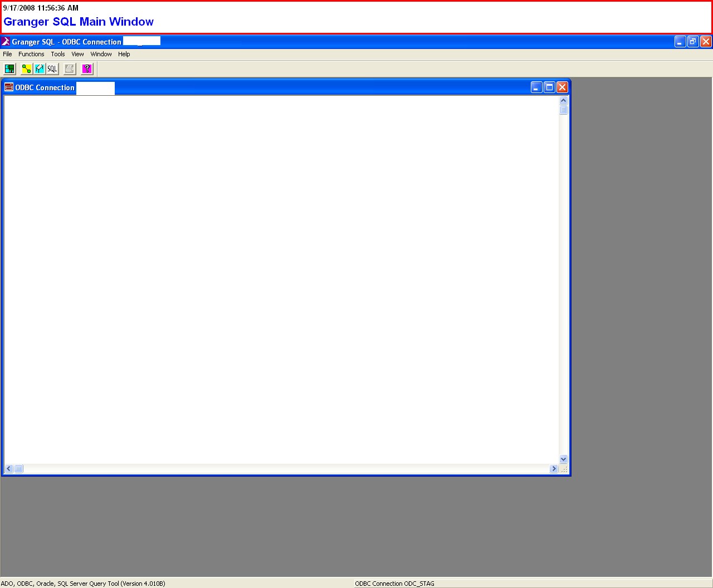The image size is (713, 588).
Task: Click the cyan schema diagram icon
Action: point(39,69)
